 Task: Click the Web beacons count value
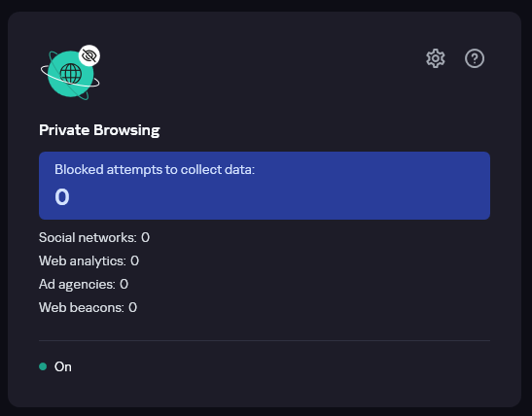pyautogui.click(x=132, y=308)
